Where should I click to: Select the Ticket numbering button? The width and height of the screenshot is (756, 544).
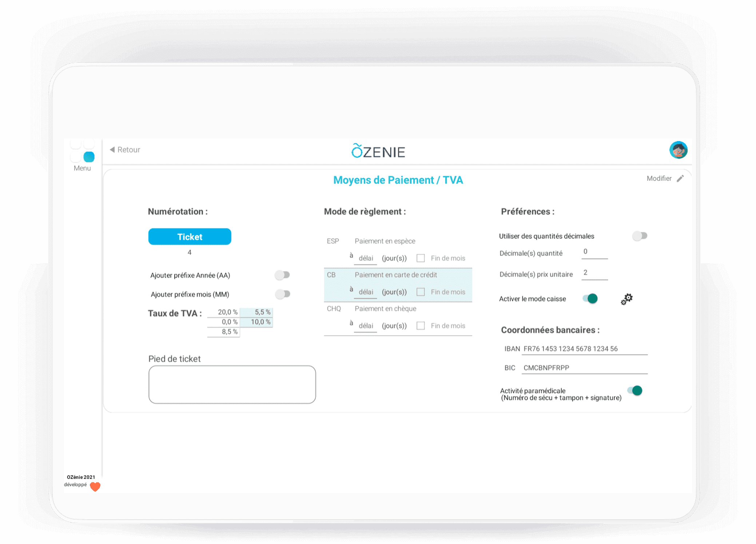[190, 237]
